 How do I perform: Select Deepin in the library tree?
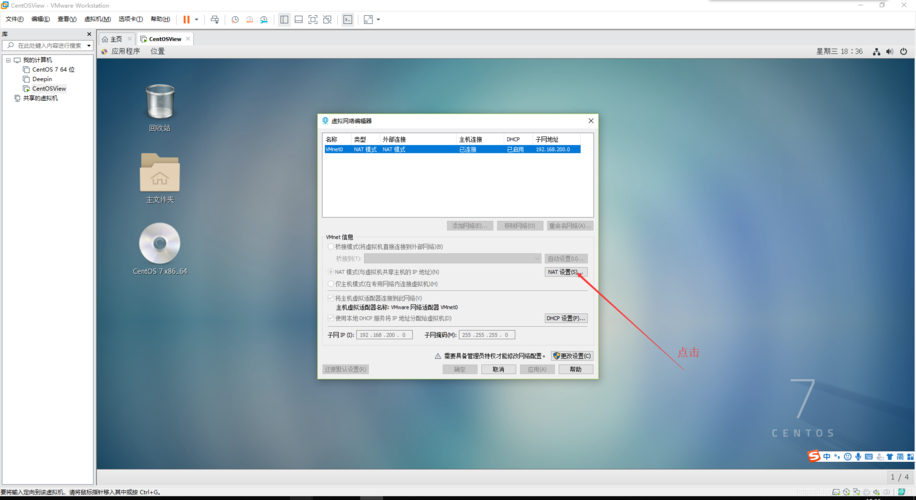(42, 79)
